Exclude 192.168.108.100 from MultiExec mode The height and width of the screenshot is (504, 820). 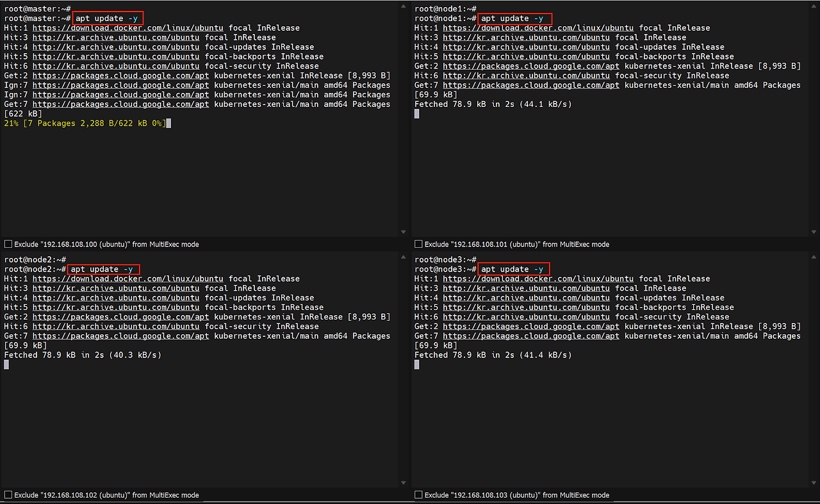click(x=8, y=244)
